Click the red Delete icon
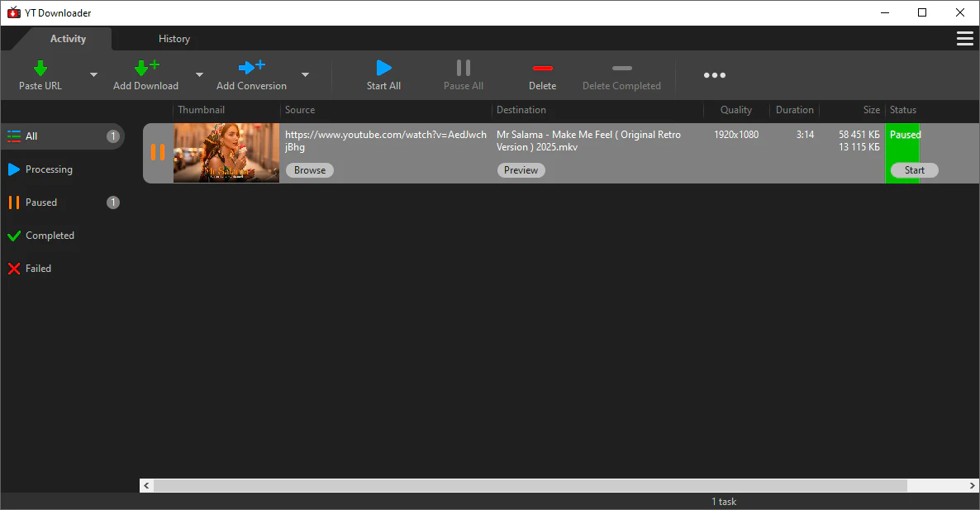The width and height of the screenshot is (980, 510). pyautogui.click(x=542, y=68)
